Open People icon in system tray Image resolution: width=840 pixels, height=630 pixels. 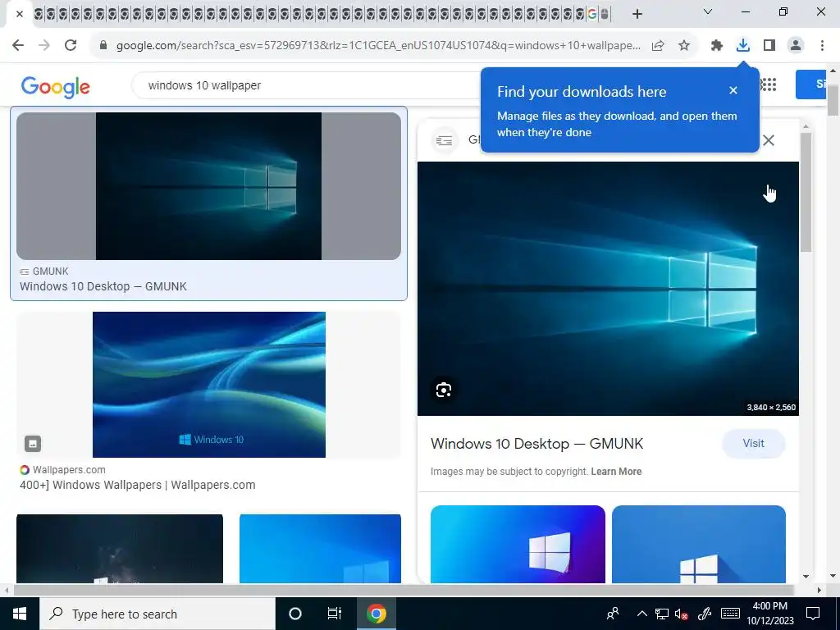point(612,614)
